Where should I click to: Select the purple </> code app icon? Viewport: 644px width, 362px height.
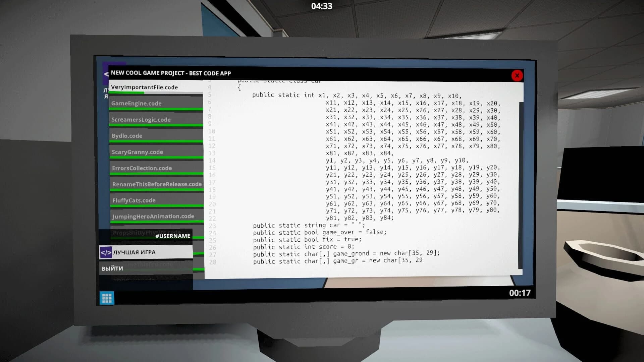tap(106, 252)
